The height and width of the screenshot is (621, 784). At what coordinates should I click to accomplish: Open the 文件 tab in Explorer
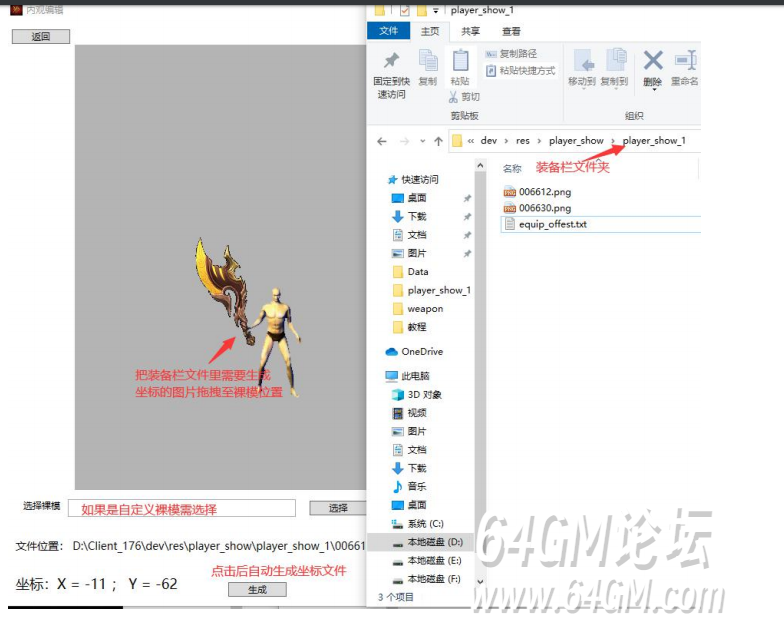point(388,31)
